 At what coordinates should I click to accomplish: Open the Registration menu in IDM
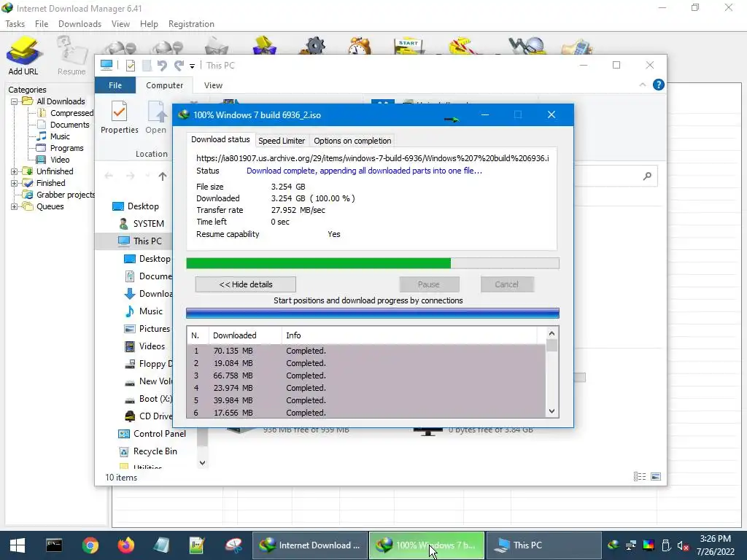point(191,24)
